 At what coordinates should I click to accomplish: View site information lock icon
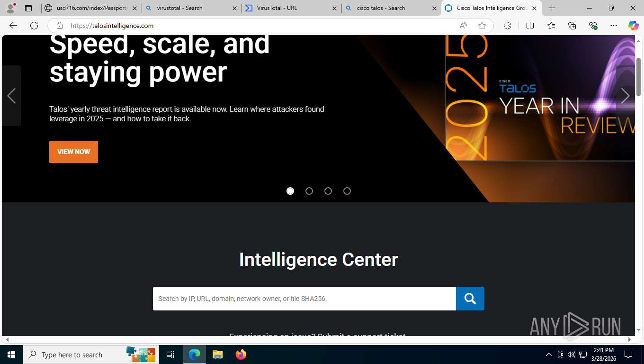click(x=60, y=26)
